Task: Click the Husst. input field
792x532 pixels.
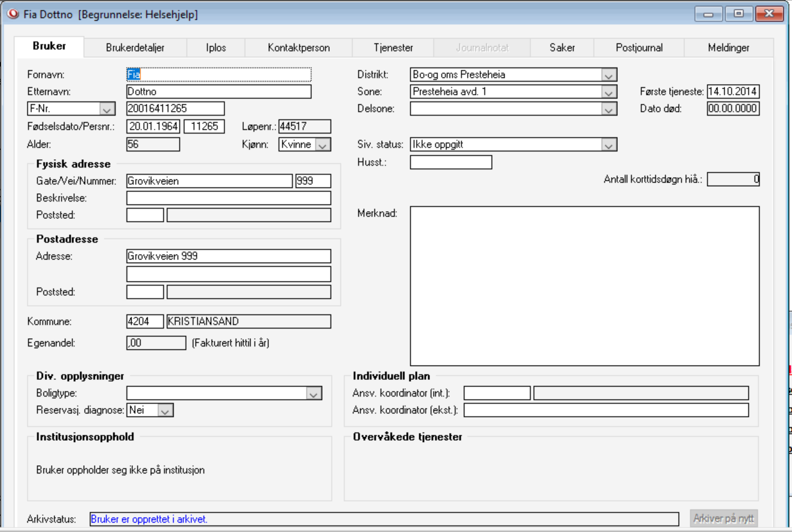Action: [x=451, y=162]
